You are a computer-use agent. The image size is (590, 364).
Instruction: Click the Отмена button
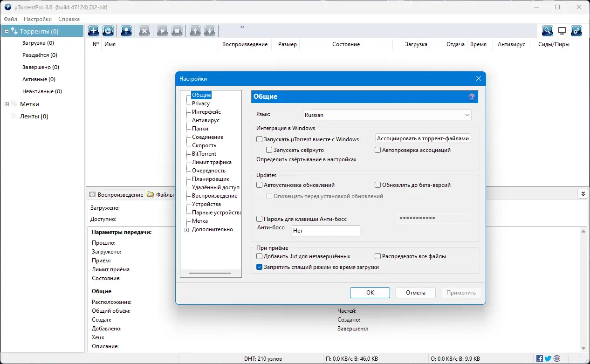pyautogui.click(x=416, y=293)
